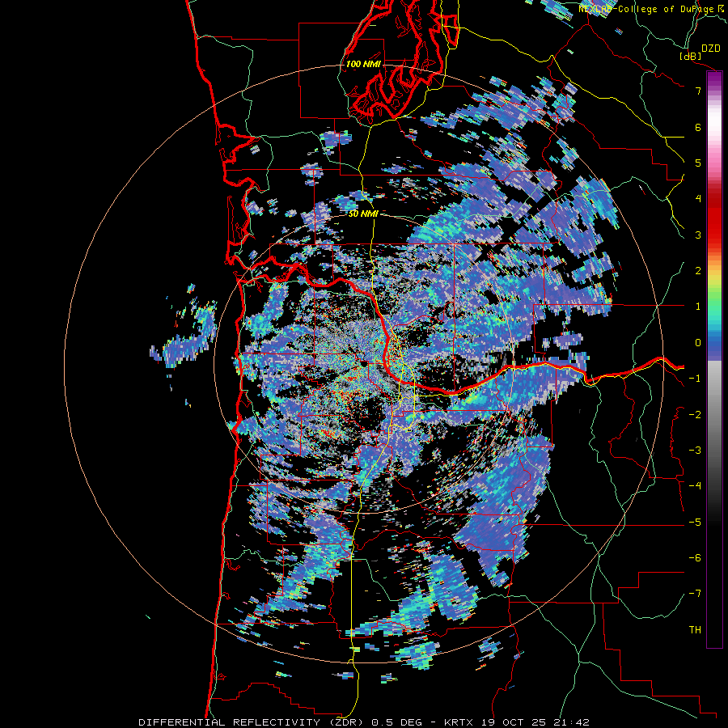This screenshot has height=728, width=728.
Task: Click the "-5" value on color scale
Action: [x=695, y=523]
